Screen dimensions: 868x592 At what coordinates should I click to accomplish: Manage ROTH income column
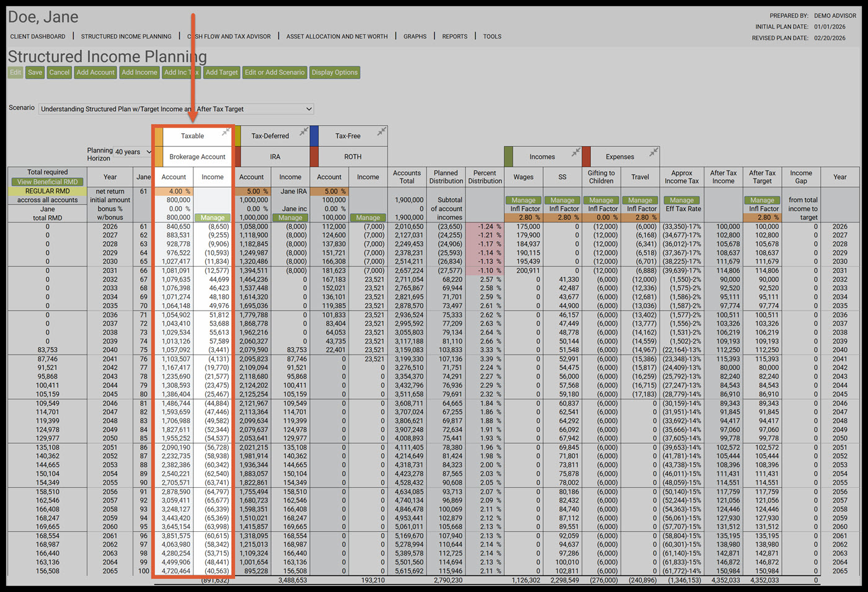tap(368, 218)
